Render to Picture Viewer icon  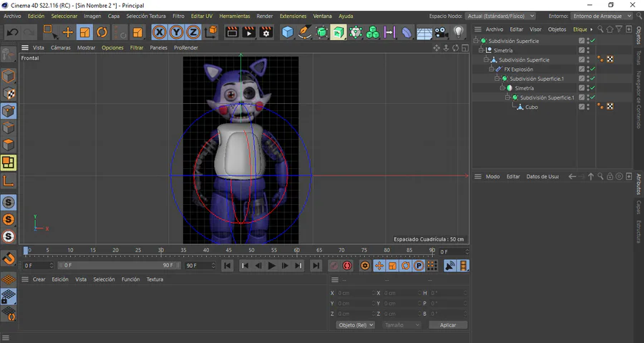point(249,32)
